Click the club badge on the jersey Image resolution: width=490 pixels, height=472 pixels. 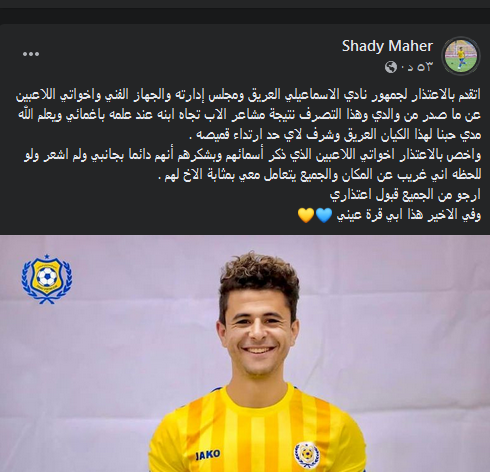[x=306, y=455]
